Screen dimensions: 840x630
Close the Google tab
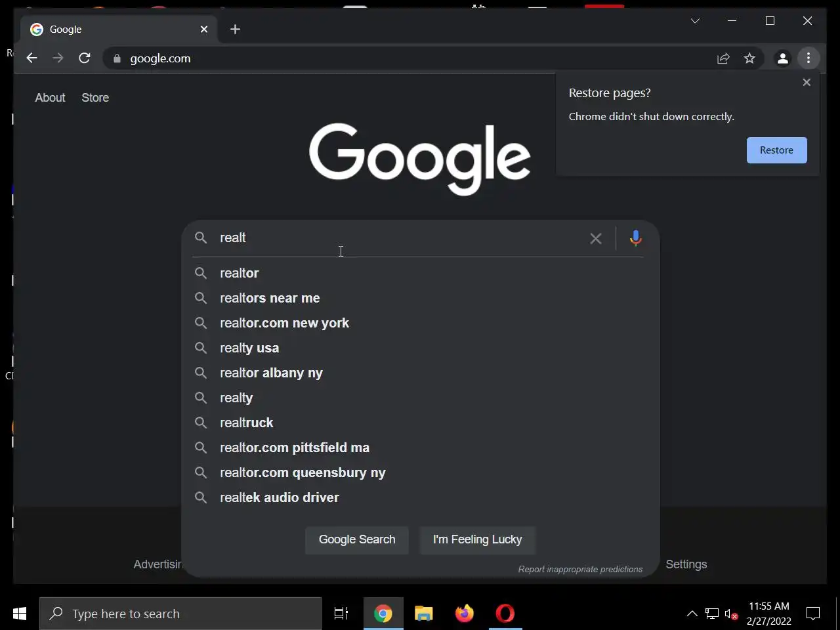(204, 30)
